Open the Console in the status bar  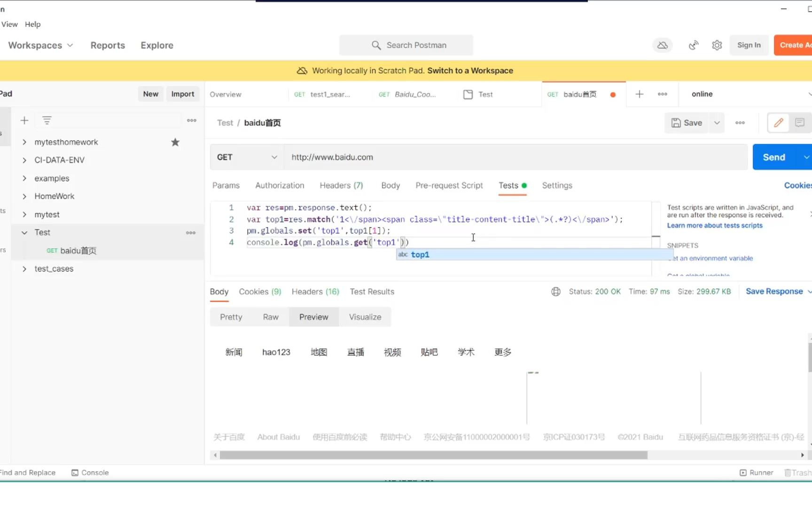coord(90,473)
